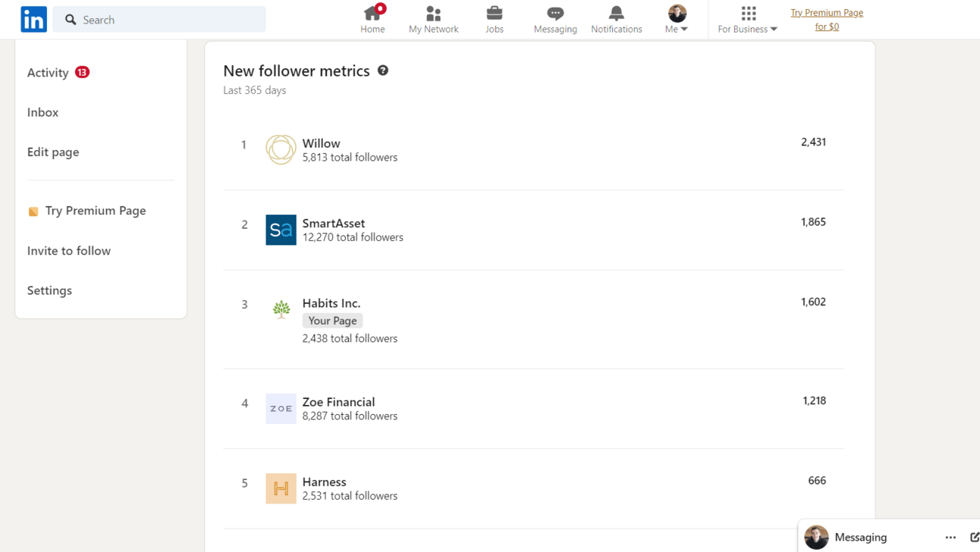Open the Habits Inc. page link
The width and height of the screenshot is (980, 552).
click(x=331, y=303)
